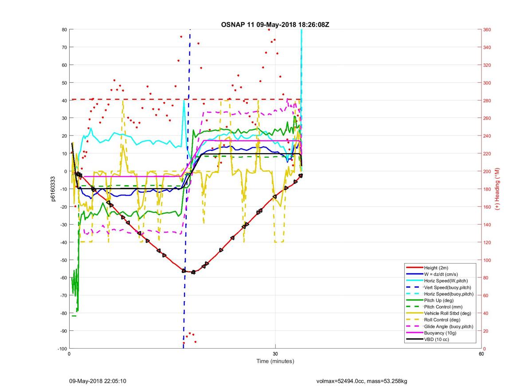Click the "140" heading axis tick label
The image size is (532, 392).
pyautogui.click(x=487, y=225)
